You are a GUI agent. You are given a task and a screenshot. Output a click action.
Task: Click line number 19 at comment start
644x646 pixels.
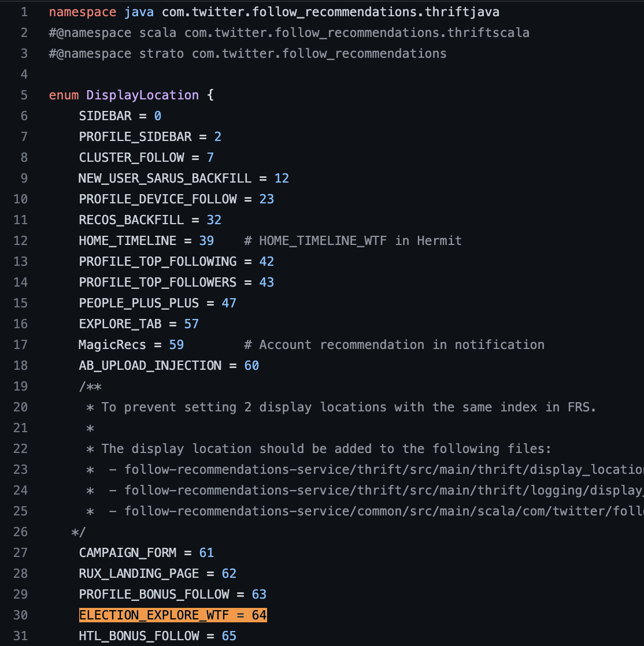pos(20,387)
